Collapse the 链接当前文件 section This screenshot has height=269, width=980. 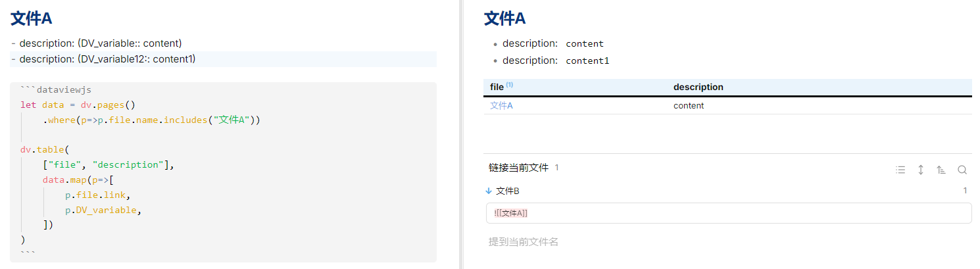[x=518, y=168]
